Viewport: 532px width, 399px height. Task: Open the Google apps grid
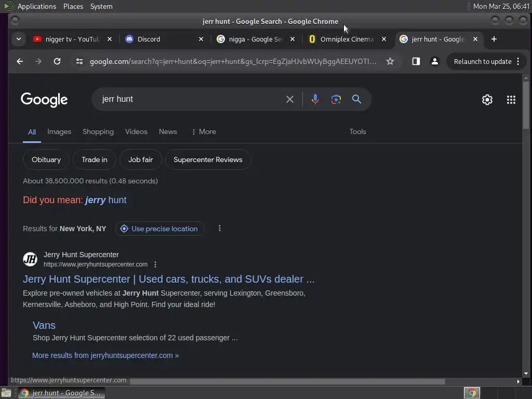(x=511, y=100)
